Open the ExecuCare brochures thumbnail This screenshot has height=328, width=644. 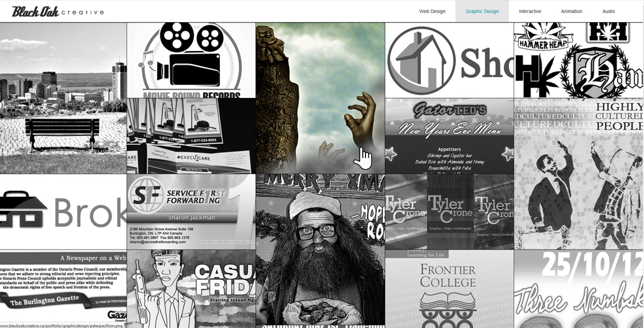pyautogui.click(x=191, y=136)
